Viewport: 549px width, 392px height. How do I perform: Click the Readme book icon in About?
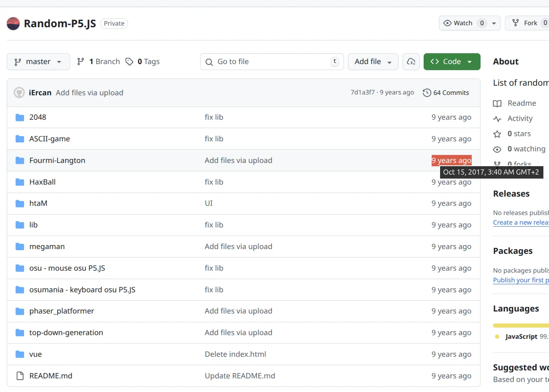497,103
